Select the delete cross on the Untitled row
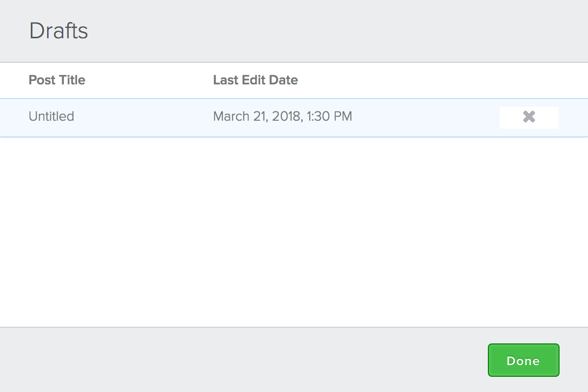This screenshot has height=392, width=588. [x=529, y=117]
